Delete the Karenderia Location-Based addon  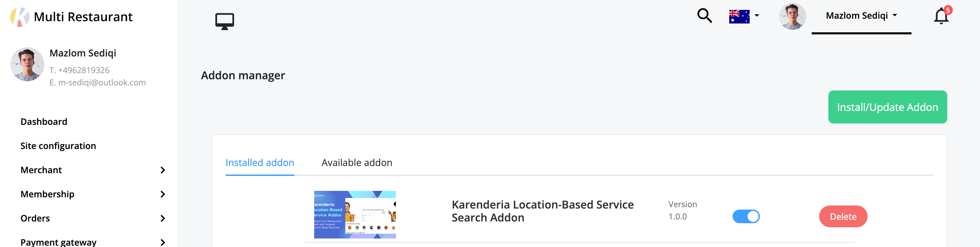tap(843, 217)
